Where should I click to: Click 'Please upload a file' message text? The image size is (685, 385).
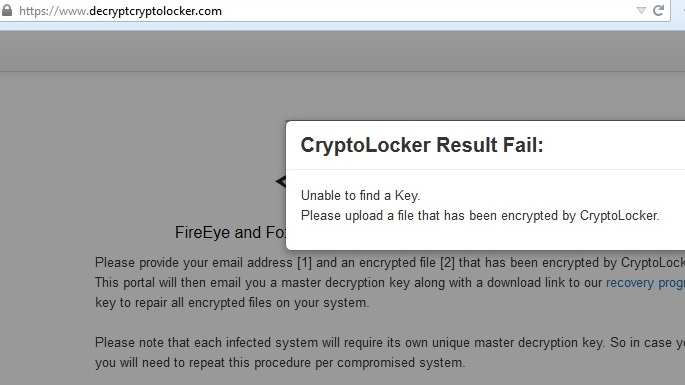click(x=480, y=215)
